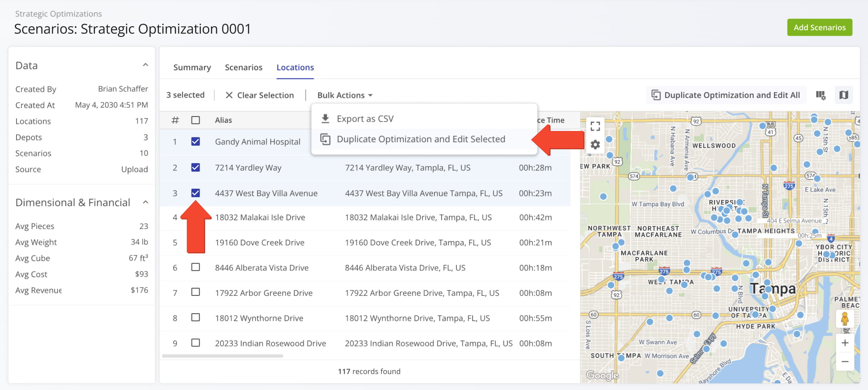Uncheck Gandy Animal Hospital checkbox

195,142
